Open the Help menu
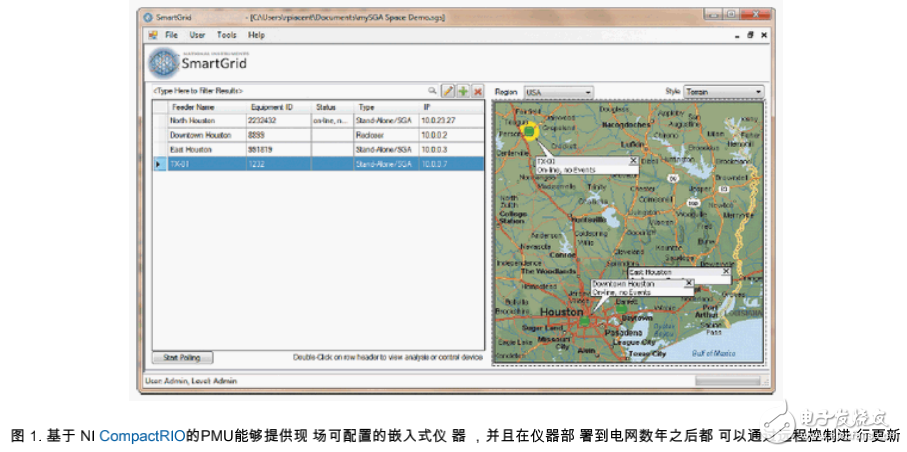Screen dimensions: 907x452 click(257, 35)
